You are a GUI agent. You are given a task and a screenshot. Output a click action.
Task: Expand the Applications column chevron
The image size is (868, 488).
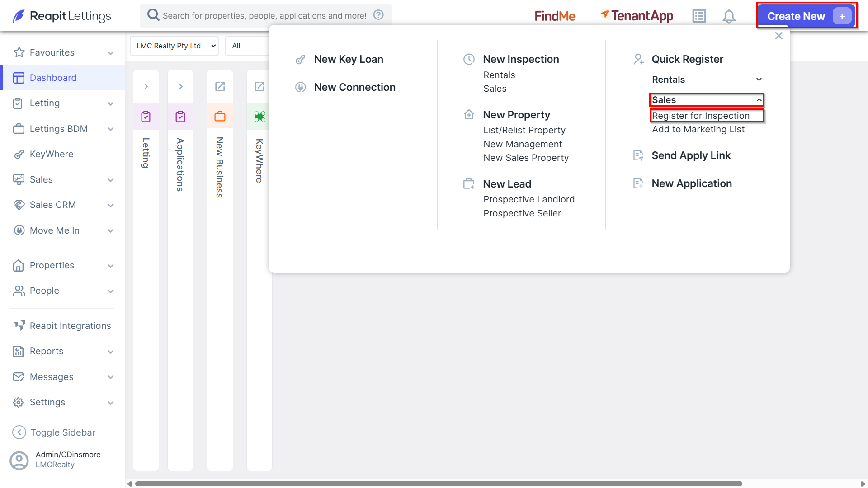point(180,86)
